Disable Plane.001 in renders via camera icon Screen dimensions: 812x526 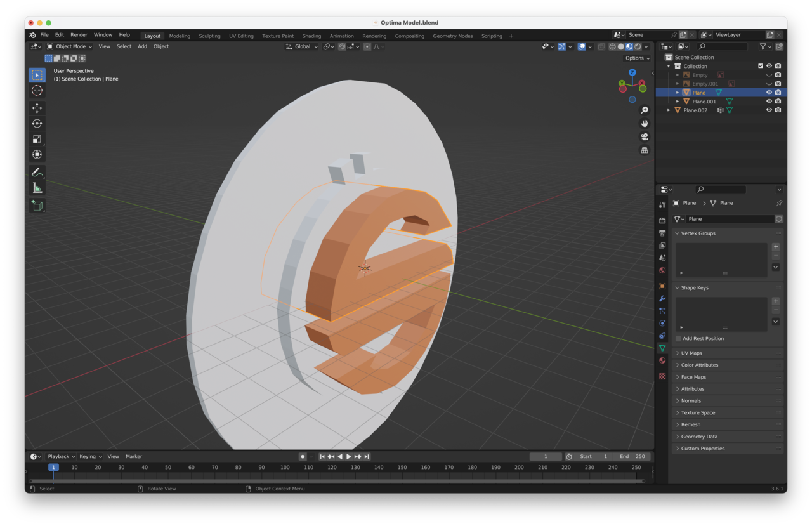pyautogui.click(x=778, y=102)
